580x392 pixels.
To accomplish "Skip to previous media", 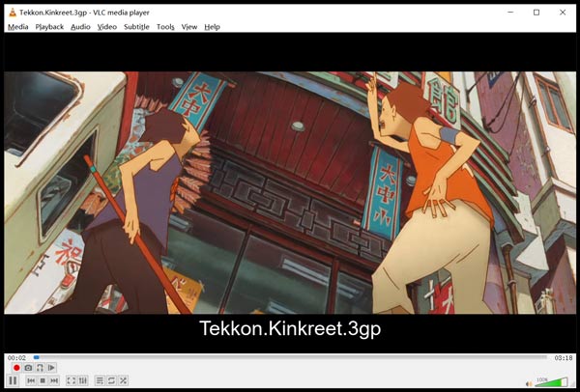I will coord(31,380).
